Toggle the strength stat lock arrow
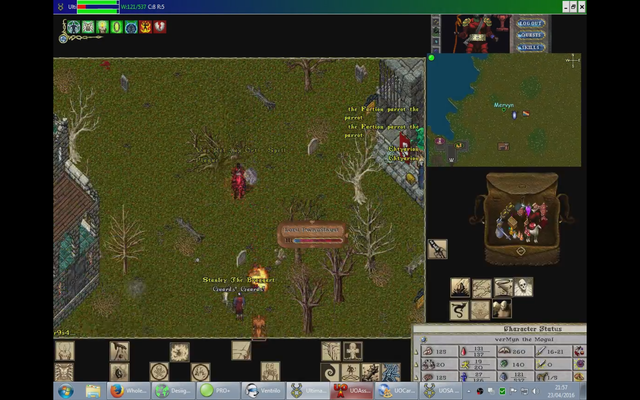The image size is (640, 400). click(x=416, y=351)
